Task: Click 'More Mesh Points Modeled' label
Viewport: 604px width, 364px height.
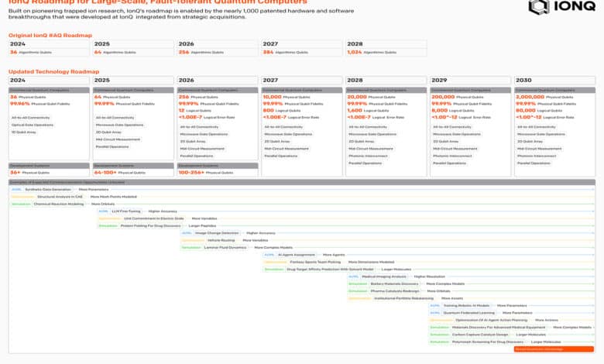Action: [114, 197]
